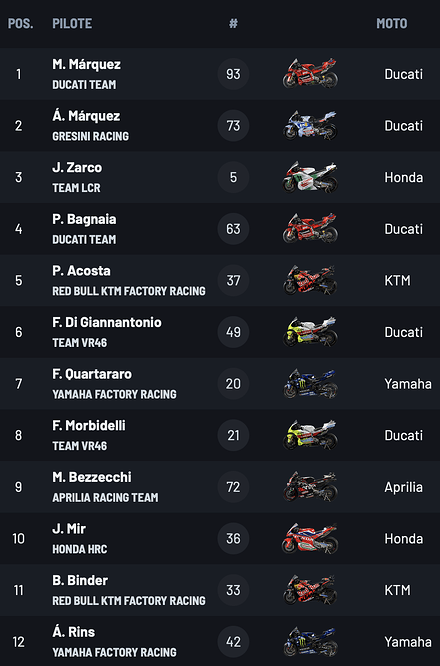This screenshot has width=440, height=666.
Task: Click P. Acosta's KTM bike image
Action: 310,280
